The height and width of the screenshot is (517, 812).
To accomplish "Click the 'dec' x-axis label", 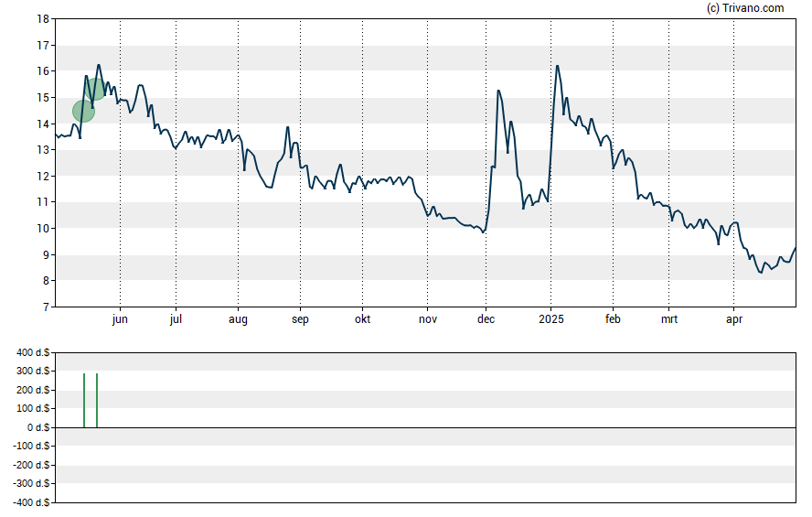I will point(486,319).
